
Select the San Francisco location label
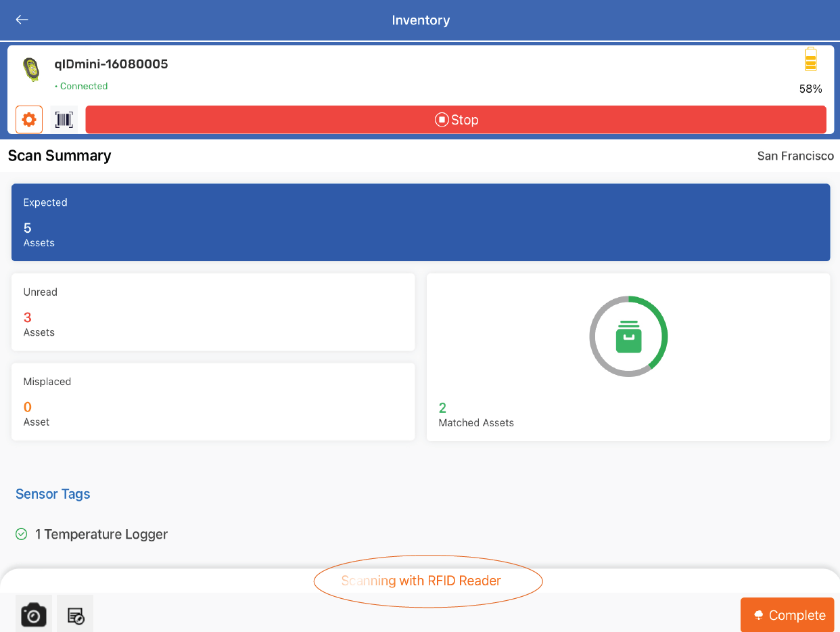click(x=795, y=156)
